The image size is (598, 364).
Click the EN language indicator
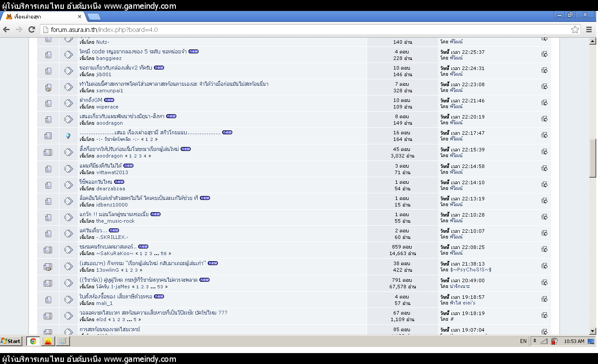[523, 341]
